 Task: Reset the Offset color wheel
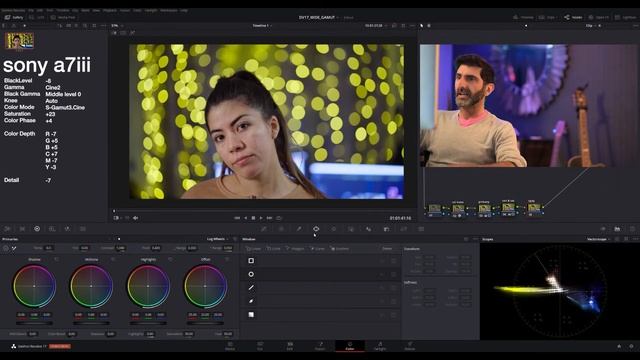click(227, 259)
